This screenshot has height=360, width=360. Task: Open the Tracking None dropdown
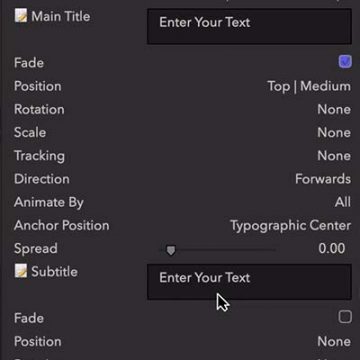[334, 156]
